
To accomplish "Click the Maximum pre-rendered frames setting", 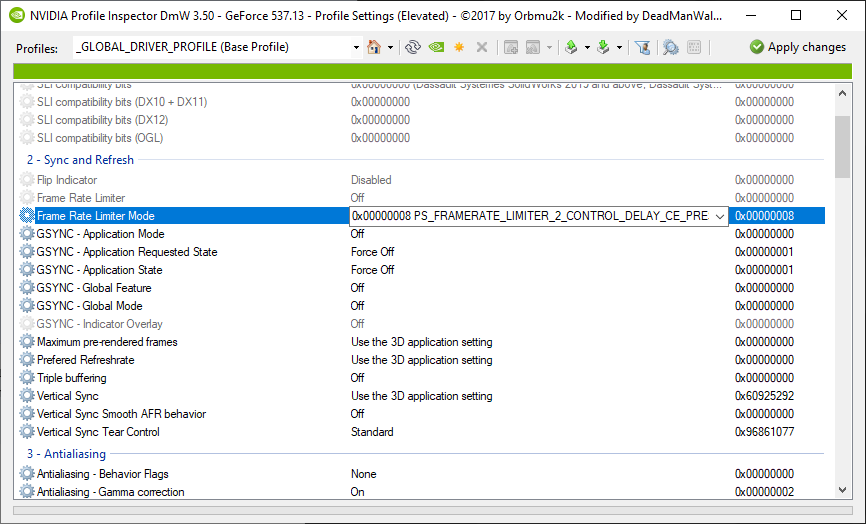I will pyautogui.click(x=107, y=342).
